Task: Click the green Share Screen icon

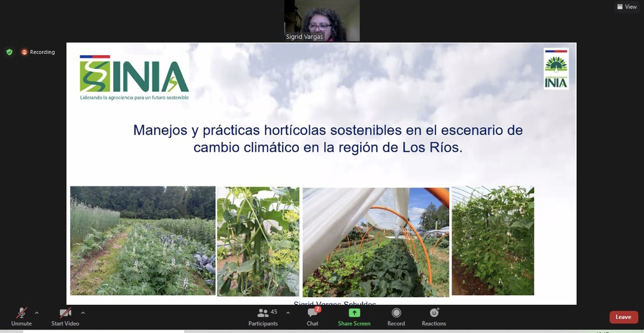Action: [x=354, y=313]
